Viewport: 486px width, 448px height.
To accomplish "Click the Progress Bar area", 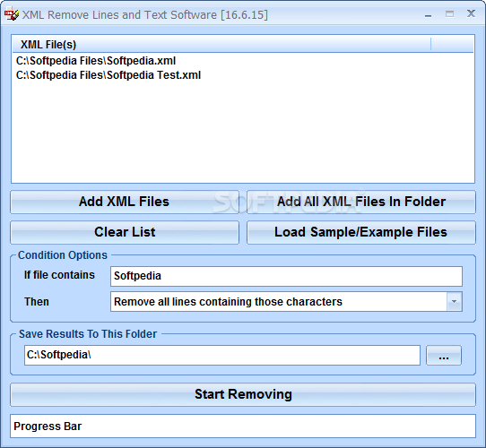I will click(x=243, y=426).
